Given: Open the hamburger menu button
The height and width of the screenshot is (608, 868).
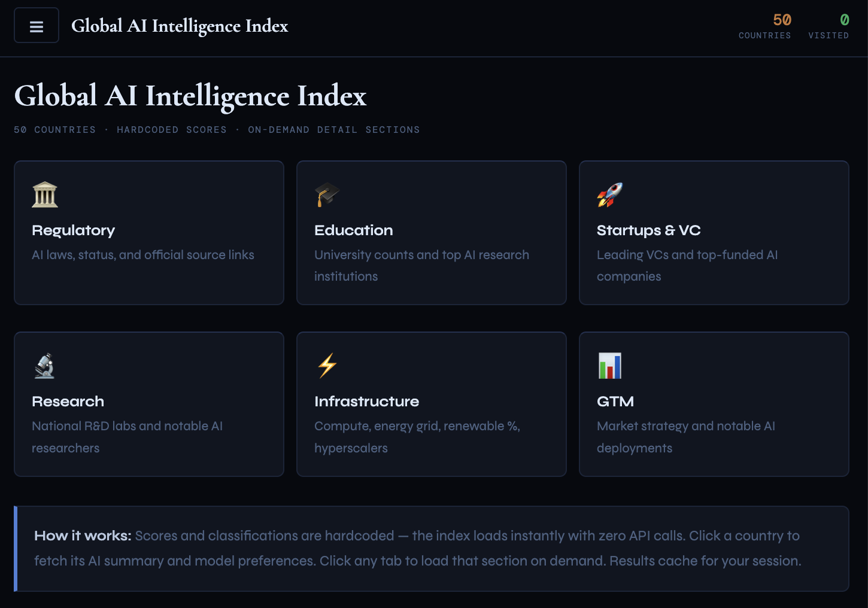Looking at the screenshot, I should (x=37, y=26).
